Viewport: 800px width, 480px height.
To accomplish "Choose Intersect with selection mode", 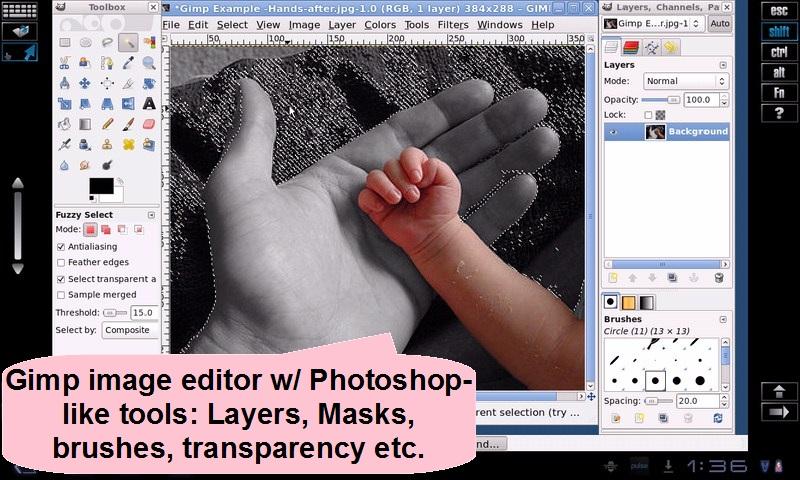I will point(139,230).
